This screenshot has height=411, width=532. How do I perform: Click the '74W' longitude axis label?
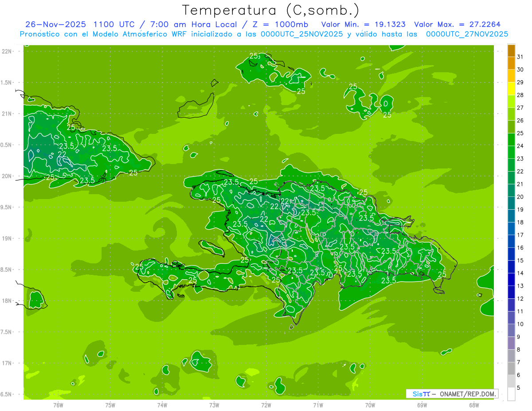(162, 405)
